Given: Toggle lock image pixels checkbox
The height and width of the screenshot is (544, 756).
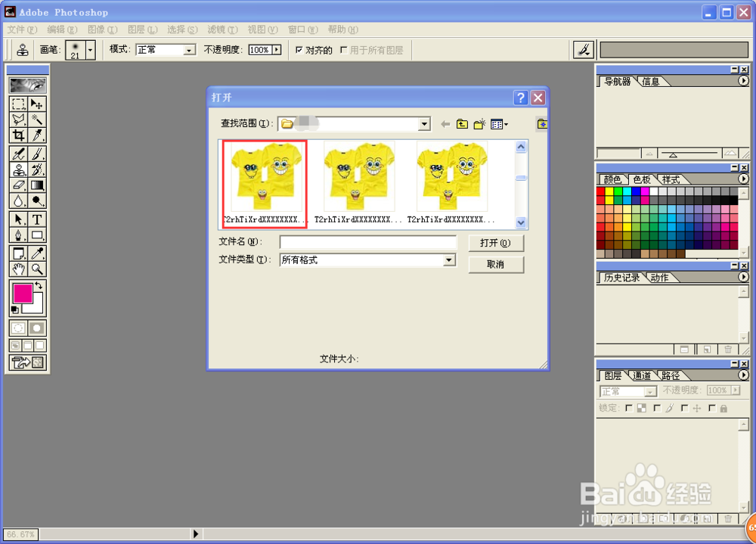Looking at the screenshot, I should coord(657,409).
